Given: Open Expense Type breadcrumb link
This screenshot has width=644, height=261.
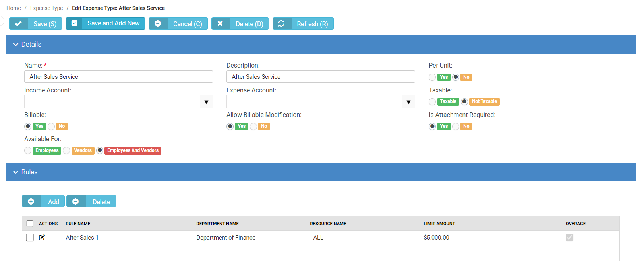Looking at the screenshot, I should 46,8.
